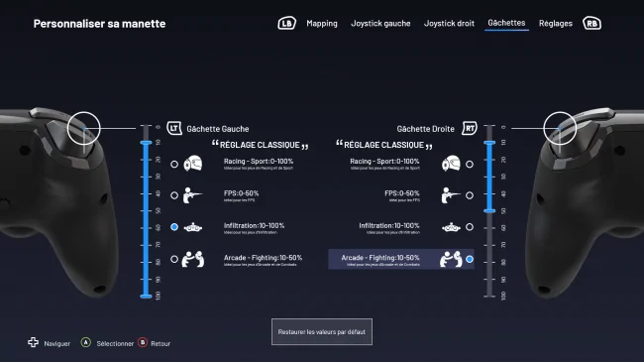Click right FPS shooter icon

pyautogui.click(x=451, y=195)
